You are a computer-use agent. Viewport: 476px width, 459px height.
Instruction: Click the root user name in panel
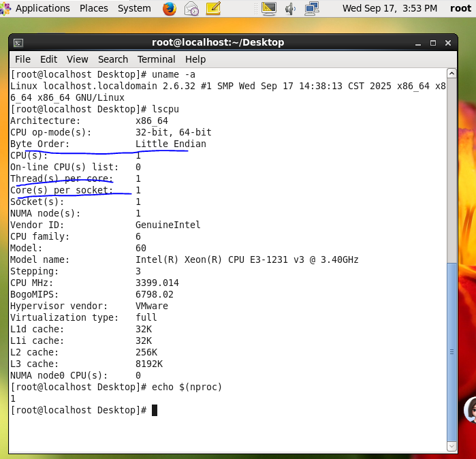pos(461,8)
